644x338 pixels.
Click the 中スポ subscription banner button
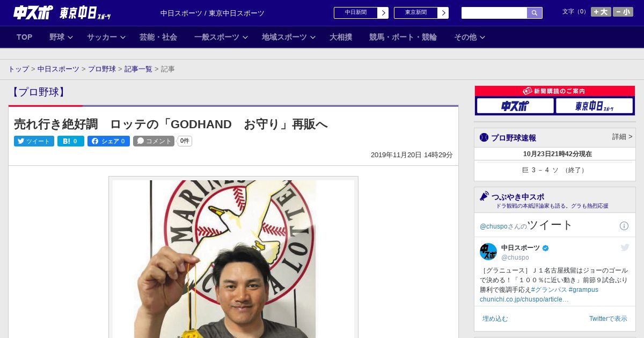click(x=515, y=106)
